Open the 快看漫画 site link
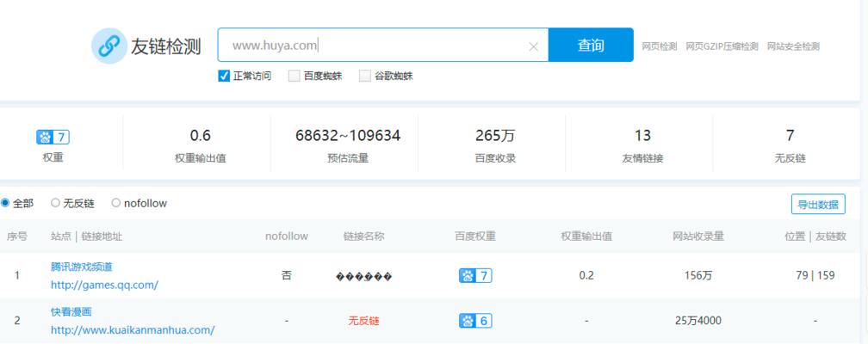This screenshot has height=344, width=868. 71,312
